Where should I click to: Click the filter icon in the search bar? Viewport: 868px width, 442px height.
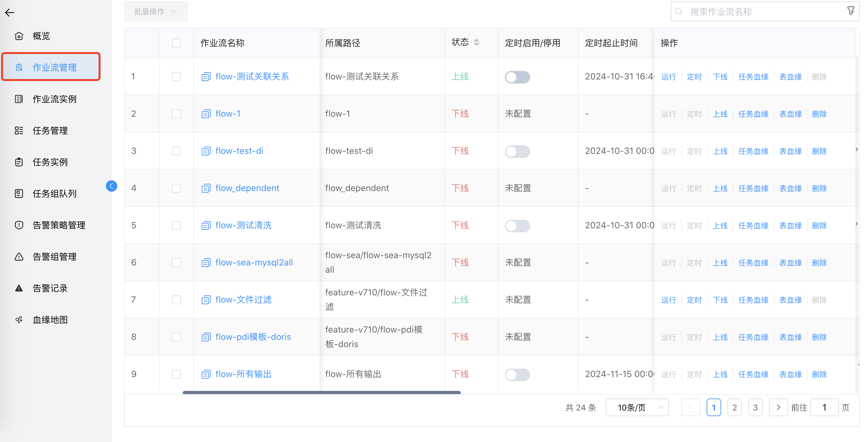pos(851,11)
